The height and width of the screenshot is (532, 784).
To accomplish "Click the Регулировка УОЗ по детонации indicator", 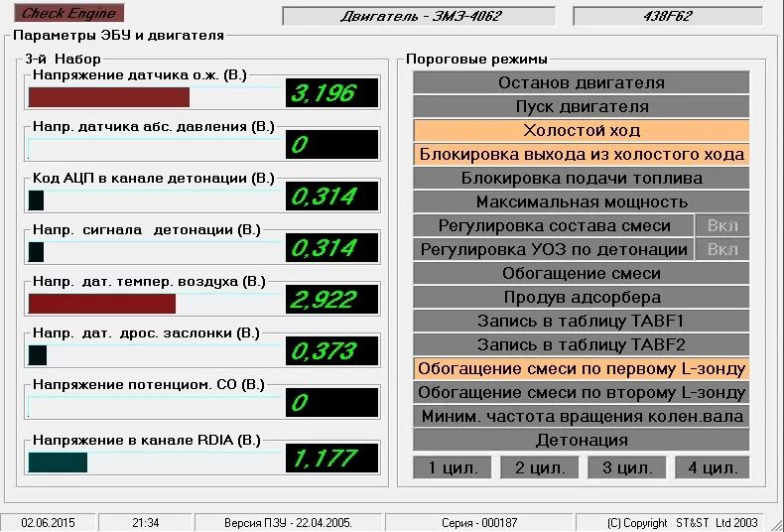I will [x=554, y=249].
